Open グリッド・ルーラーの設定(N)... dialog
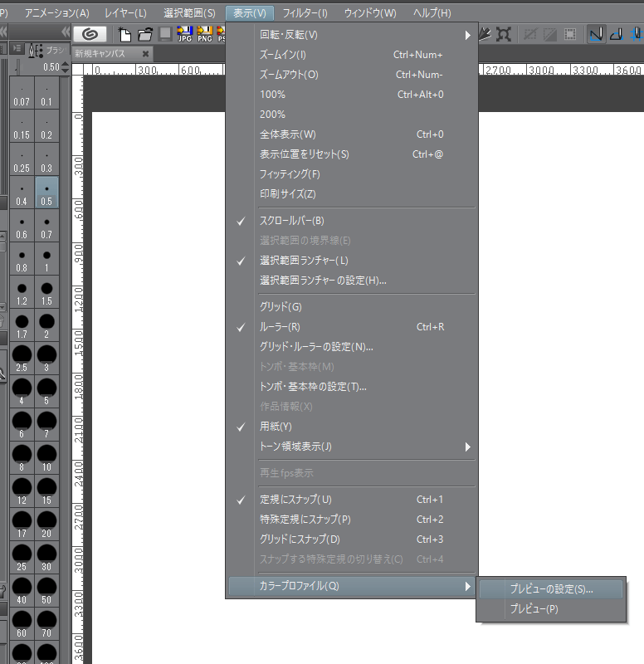The image size is (644, 664). pyautogui.click(x=316, y=347)
